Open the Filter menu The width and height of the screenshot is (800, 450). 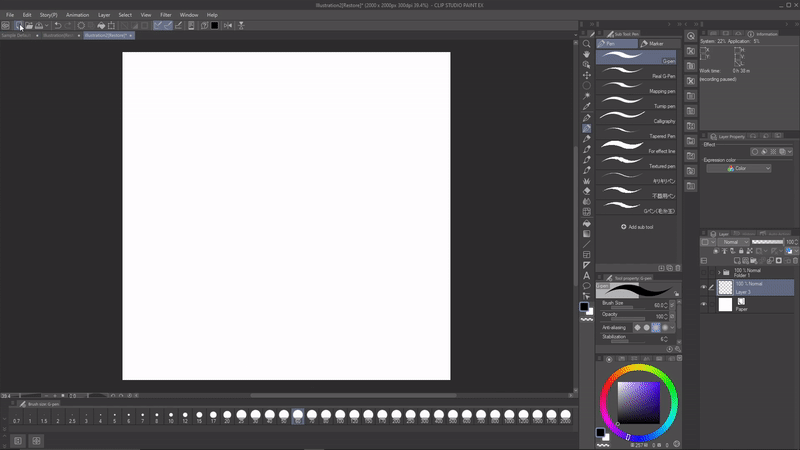click(x=166, y=15)
